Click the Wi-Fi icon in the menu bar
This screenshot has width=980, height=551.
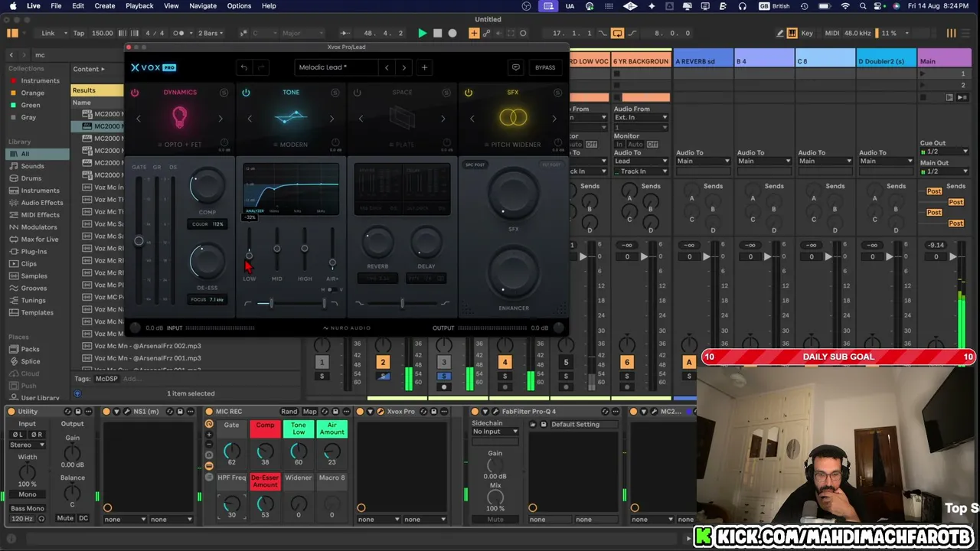845,6
